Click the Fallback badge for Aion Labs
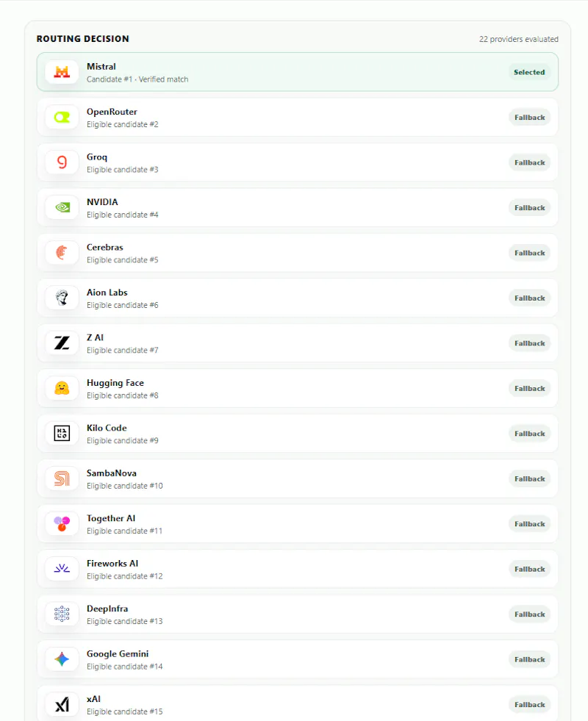Image resolution: width=588 pixels, height=721 pixels. point(530,298)
